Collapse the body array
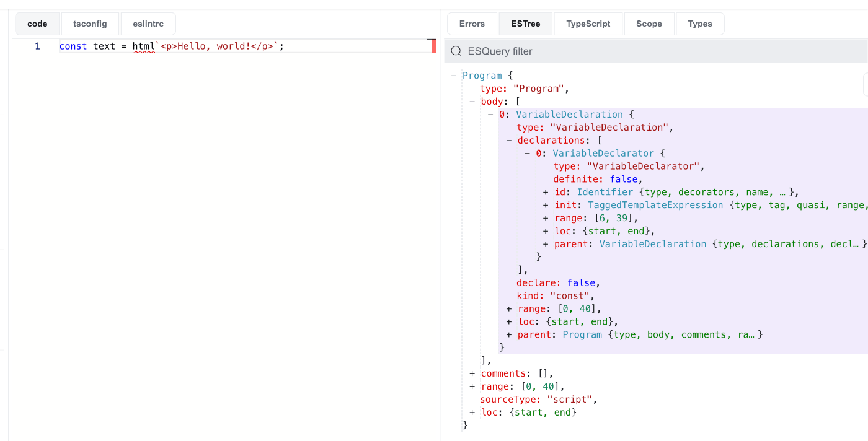Image resolution: width=868 pixels, height=441 pixels. (x=472, y=101)
